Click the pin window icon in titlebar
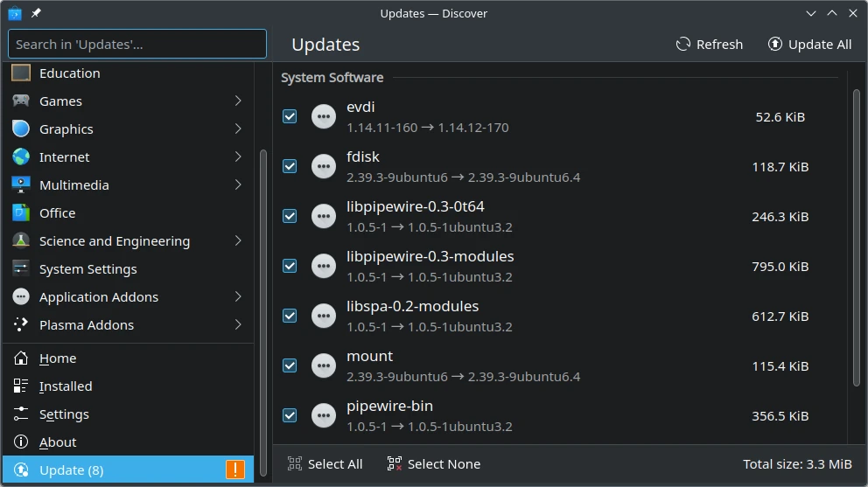Image resolution: width=868 pixels, height=487 pixels. (x=36, y=13)
